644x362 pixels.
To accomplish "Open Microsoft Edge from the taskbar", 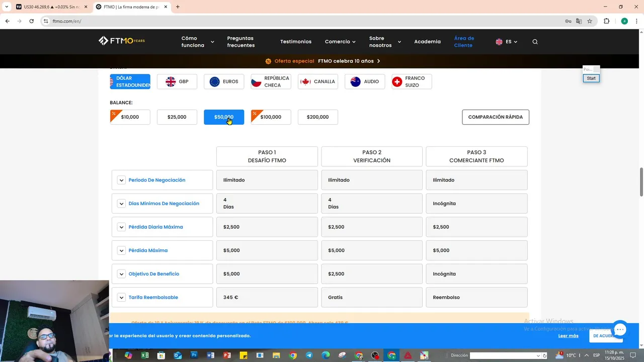I will pos(326,355).
